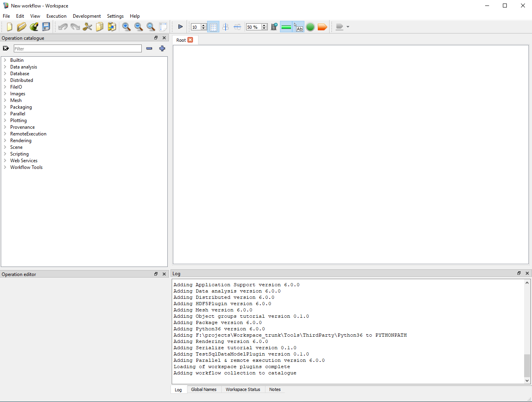Switch to the Workspace Status tab
Image resolution: width=532 pixels, height=402 pixels.
(243, 389)
